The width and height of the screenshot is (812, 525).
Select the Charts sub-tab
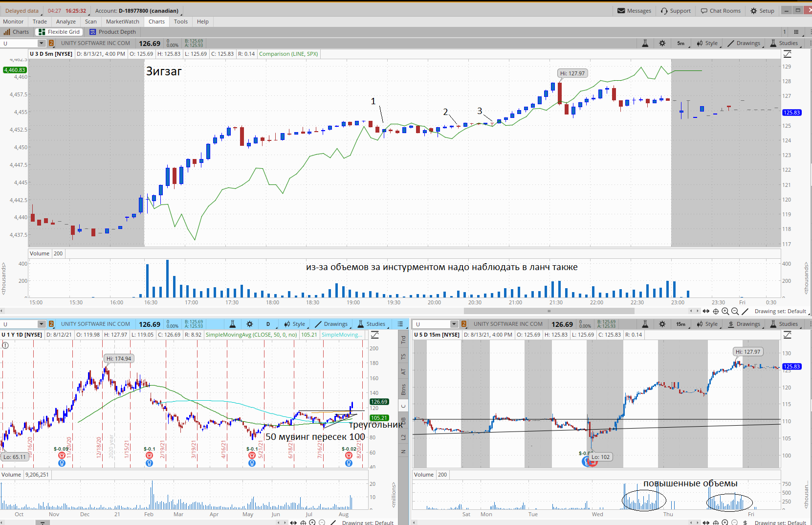click(x=17, y=32)
